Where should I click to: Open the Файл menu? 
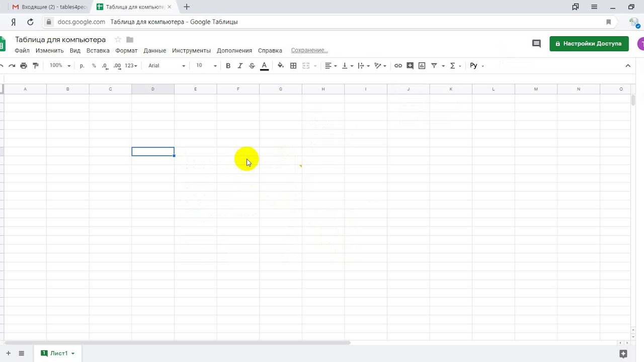(x=22, y=50)
